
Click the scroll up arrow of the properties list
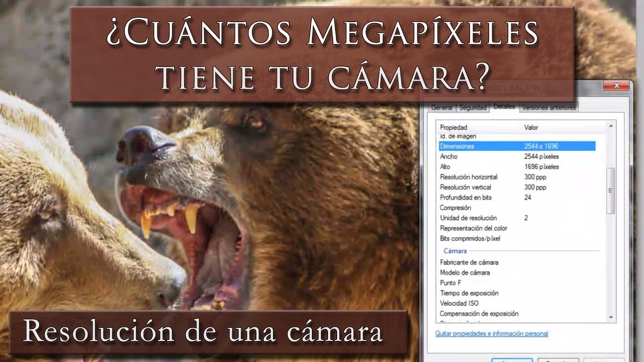click(611, 126)
